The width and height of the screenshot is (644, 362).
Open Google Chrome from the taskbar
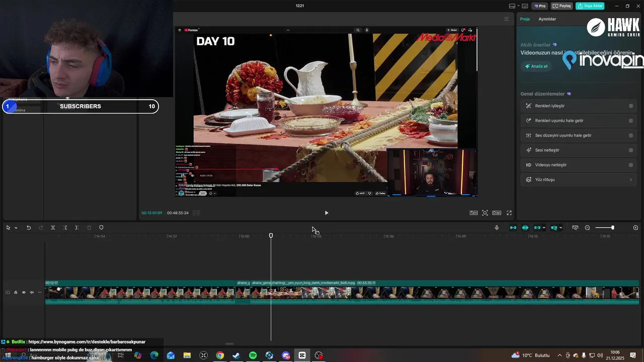click(220, 355)
